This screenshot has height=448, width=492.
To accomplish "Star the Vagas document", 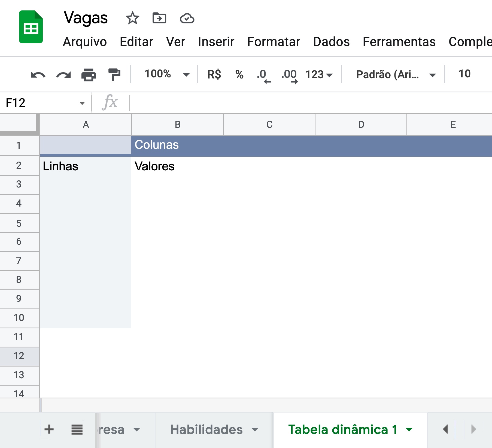I will [132, 18].
